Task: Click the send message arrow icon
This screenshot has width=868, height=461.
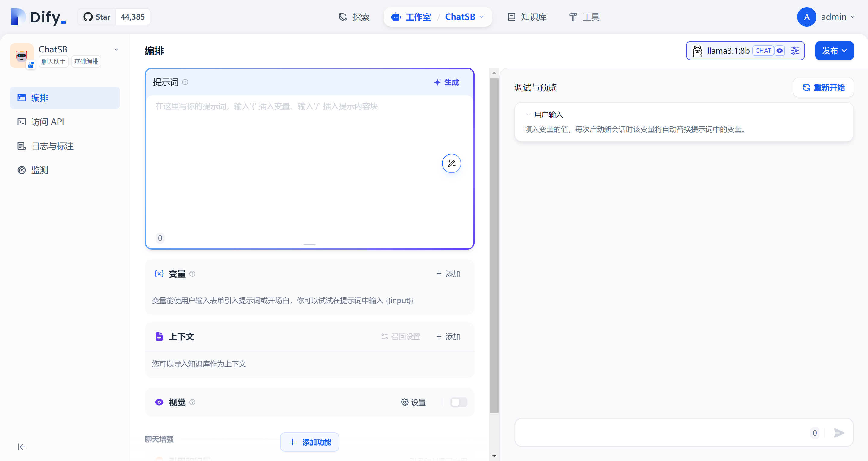Action: [839, 433]
